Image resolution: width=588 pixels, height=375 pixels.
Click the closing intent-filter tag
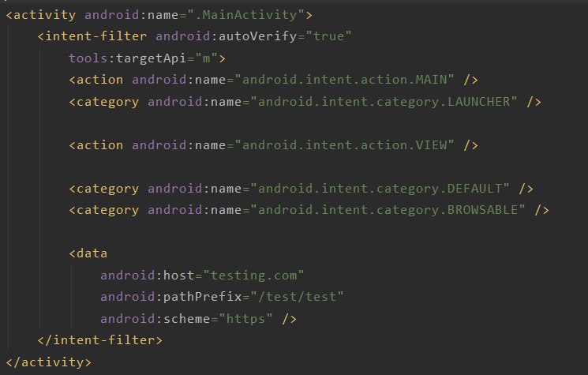[99, 340]
